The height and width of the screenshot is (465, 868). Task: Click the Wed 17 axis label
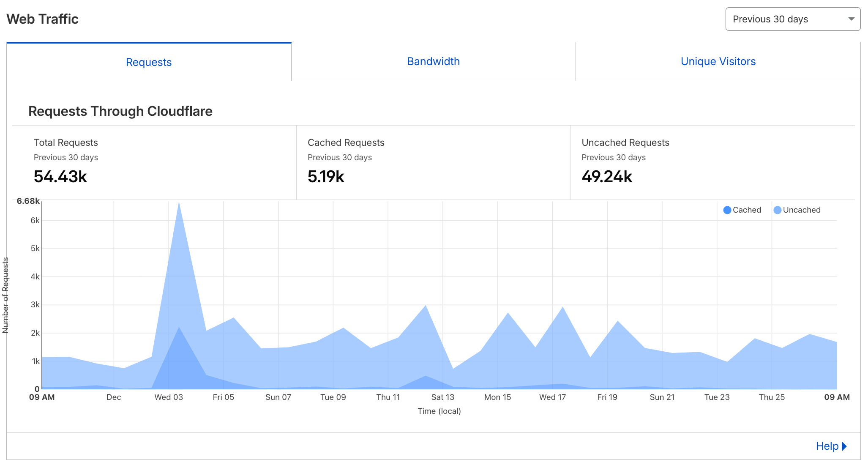pyautogui.click(x=552, y=397)
